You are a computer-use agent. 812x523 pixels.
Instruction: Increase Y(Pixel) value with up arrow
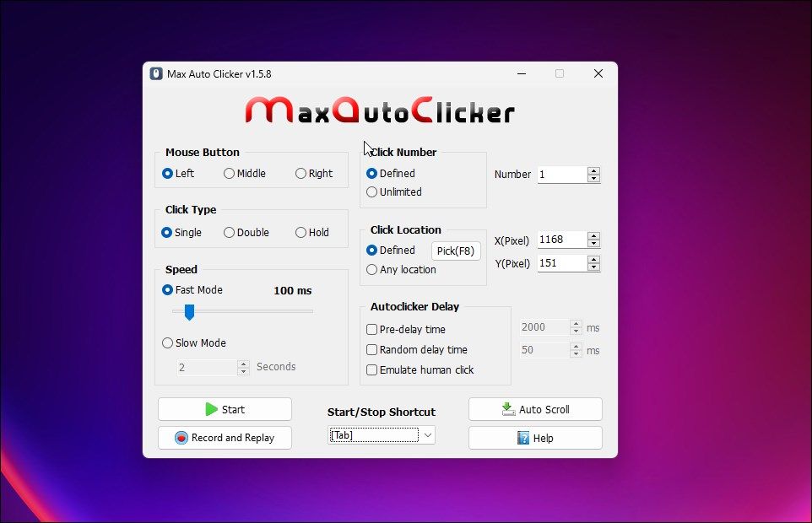pyautogui.click(x=594, y=260)
